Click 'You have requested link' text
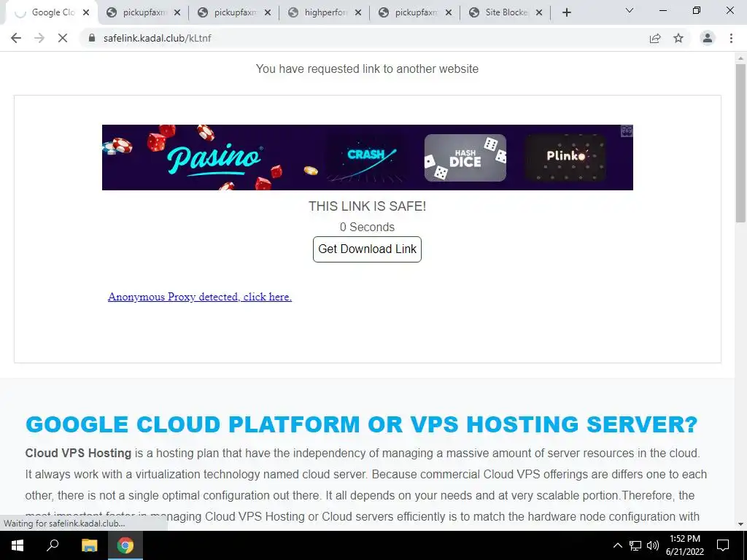Image resolution: width=747 pixels, height=560 pixels. tap(368, 69)
